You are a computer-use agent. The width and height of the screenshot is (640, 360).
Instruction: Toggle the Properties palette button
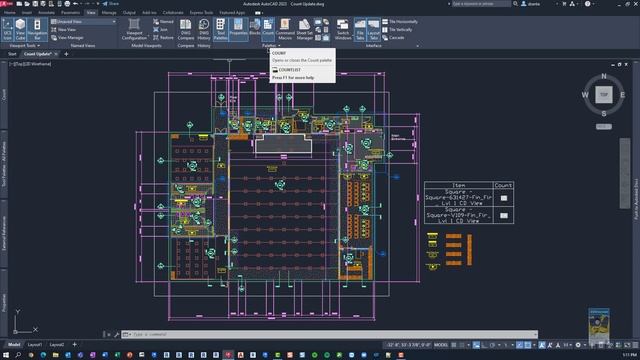(238, 29)
